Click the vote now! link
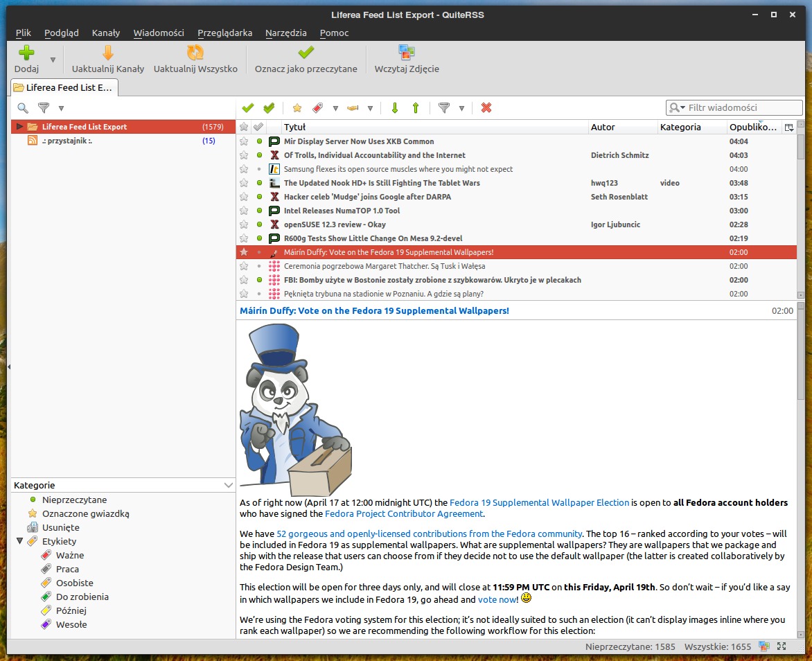Screen dimensions: 812x661 pos(497,599)
